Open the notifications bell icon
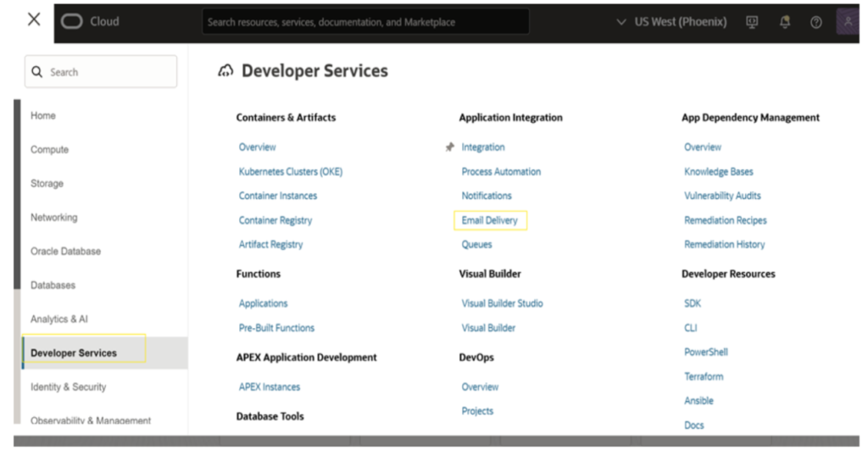868x451 pixels. coord(784,22)
